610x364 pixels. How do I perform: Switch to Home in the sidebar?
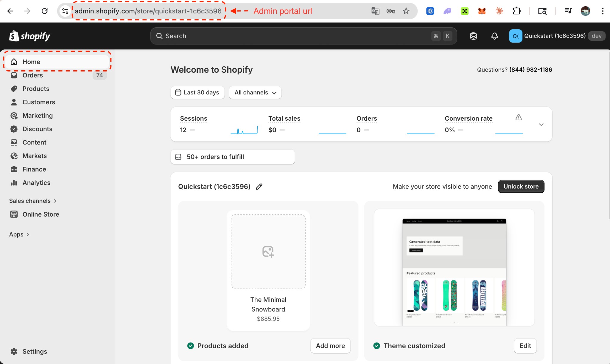(31, 62)
